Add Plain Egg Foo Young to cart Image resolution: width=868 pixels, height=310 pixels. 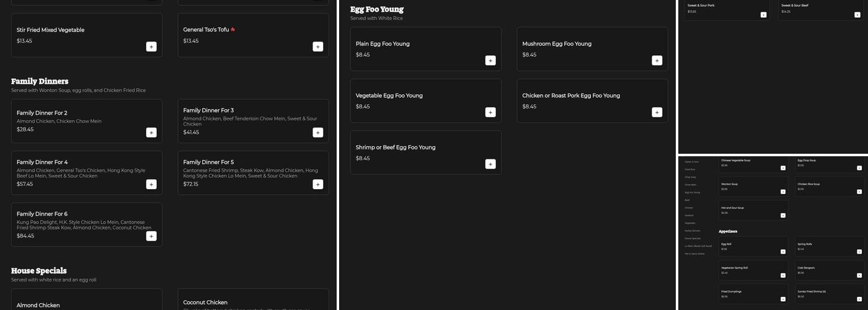click(x=490, y=60)
